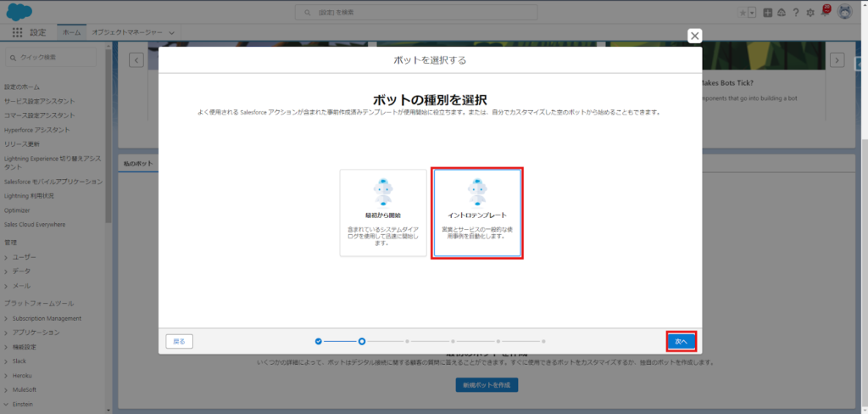Screen dimensions: 868x414
Task: Click the setup gear icon
Action: click(x=810, y=13)
